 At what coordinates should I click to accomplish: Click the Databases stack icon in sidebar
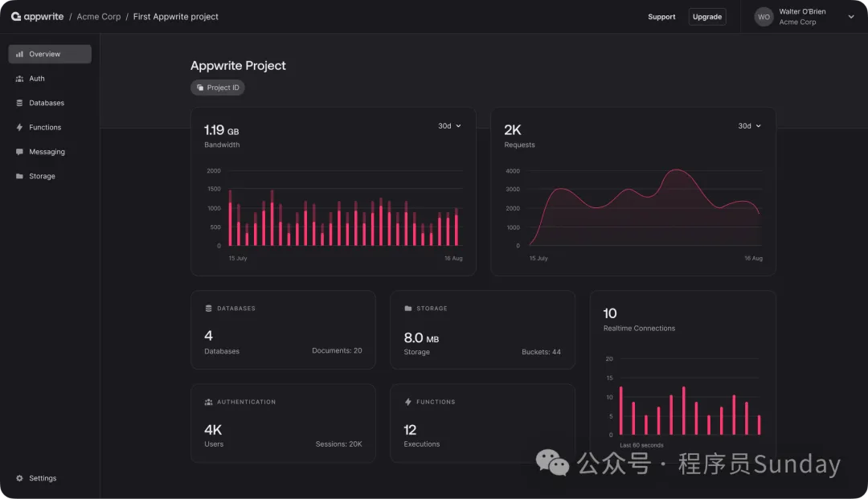(20, 103)
